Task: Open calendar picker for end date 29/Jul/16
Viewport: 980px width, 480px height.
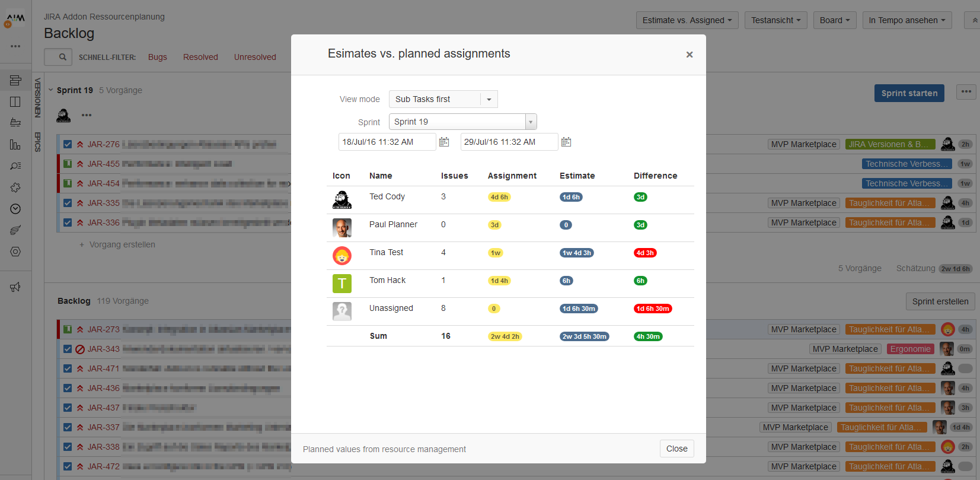Action: [x=566, y=142]
